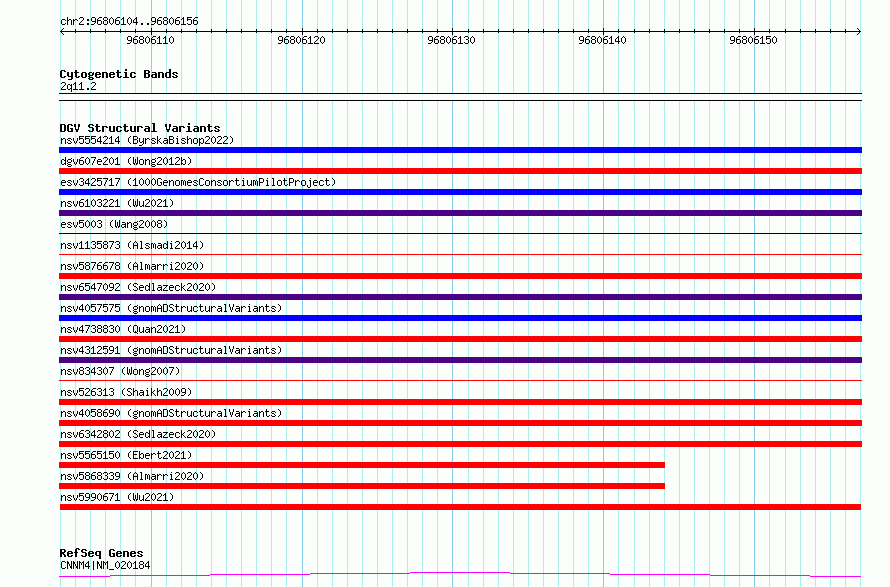Click the nsv526313 (Shaikh2009) red bar
The height and width of the screenshot is (587, 890).
tap(460, 402)
